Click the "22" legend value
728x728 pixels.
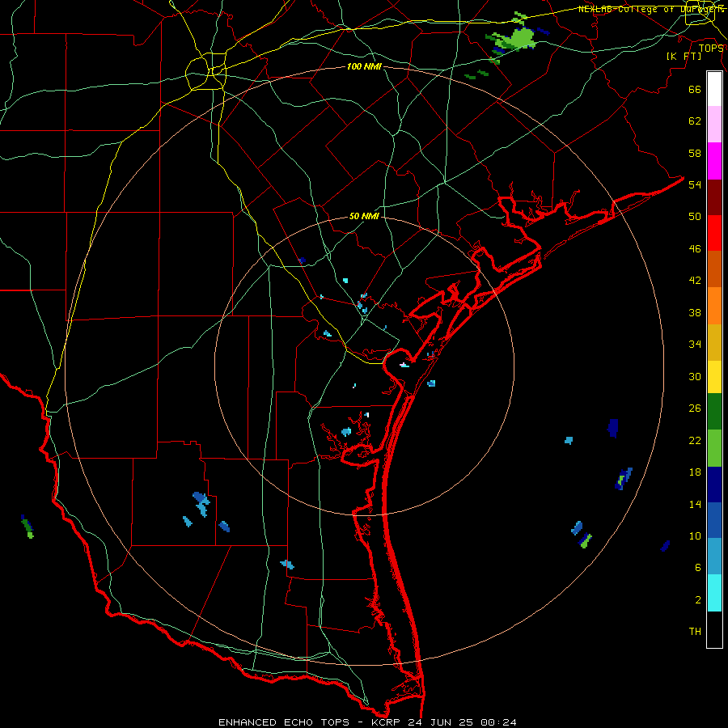[695, 440]
